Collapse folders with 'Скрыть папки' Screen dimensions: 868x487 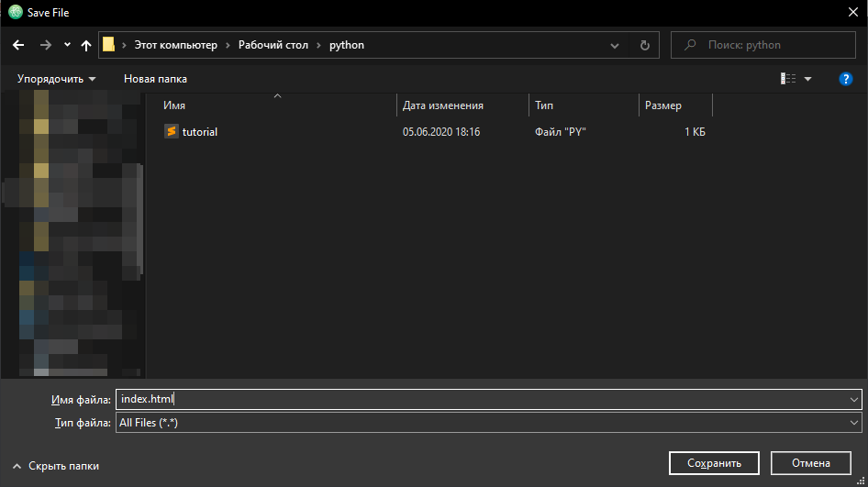click(56, 466)
